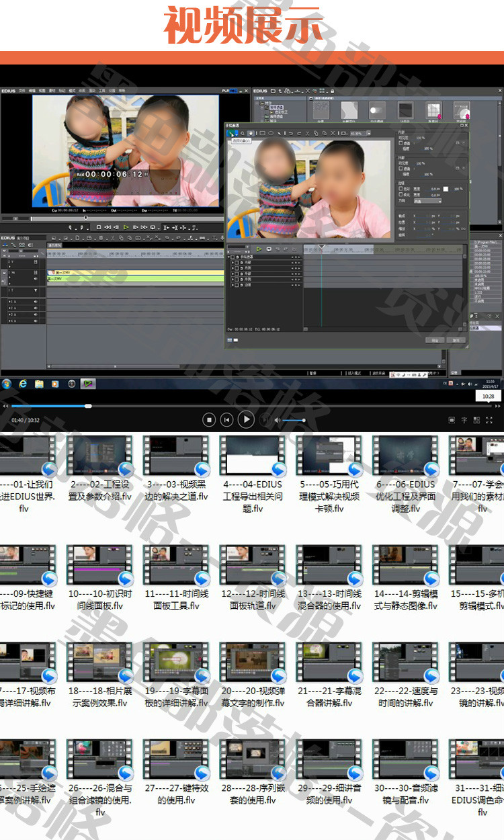Click the media player icon on the taskbar
Screen dimensions: 504x840
[x=55, y=384]
